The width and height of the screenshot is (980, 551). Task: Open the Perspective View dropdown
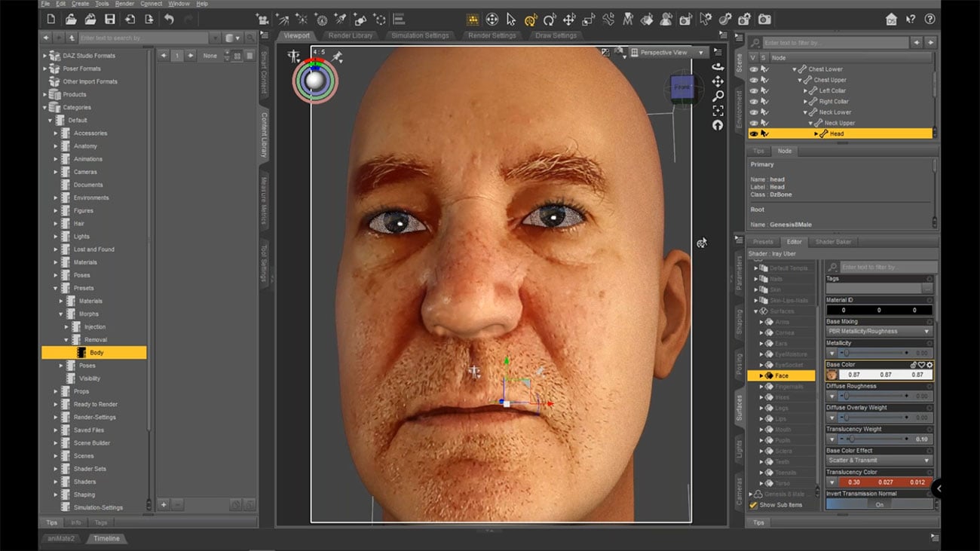point(668,52)
